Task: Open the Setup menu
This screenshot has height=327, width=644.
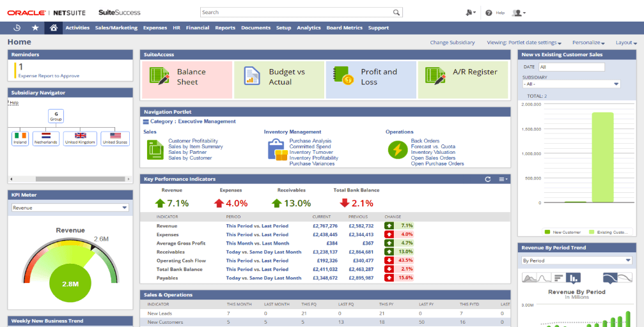Action: tap(283, 28)
